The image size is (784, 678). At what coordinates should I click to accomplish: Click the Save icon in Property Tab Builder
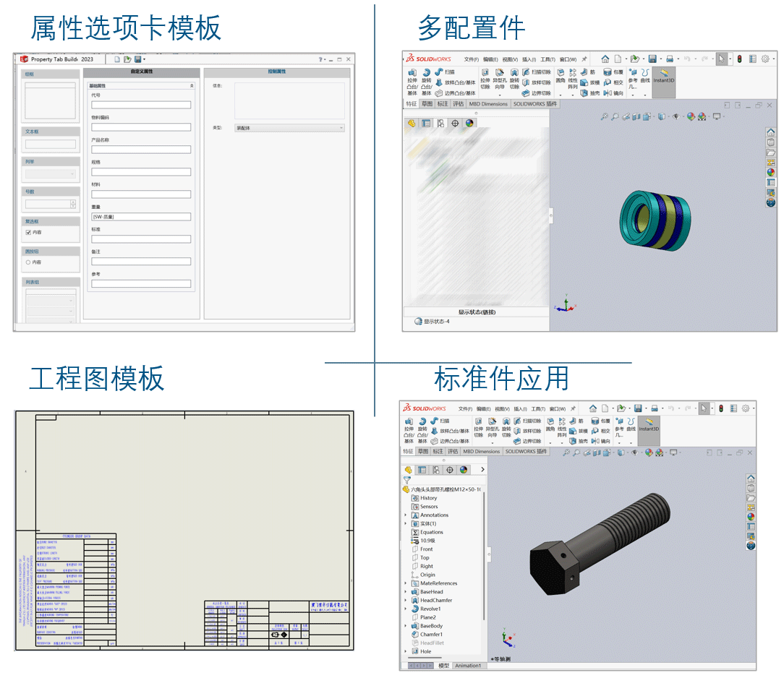pyautogui.click(x=137, y=59)
